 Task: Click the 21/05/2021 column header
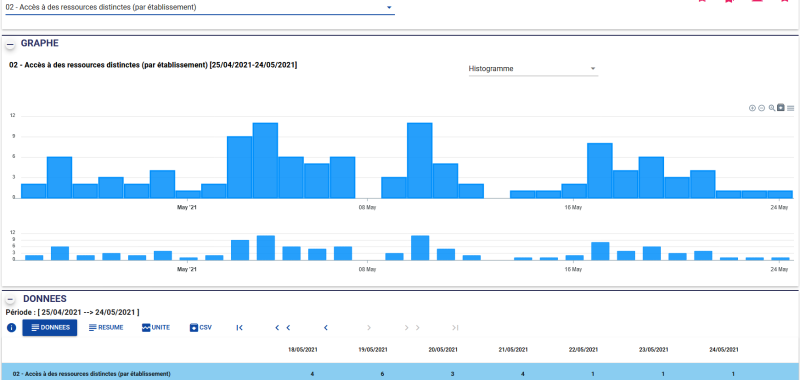coord(513,350)
